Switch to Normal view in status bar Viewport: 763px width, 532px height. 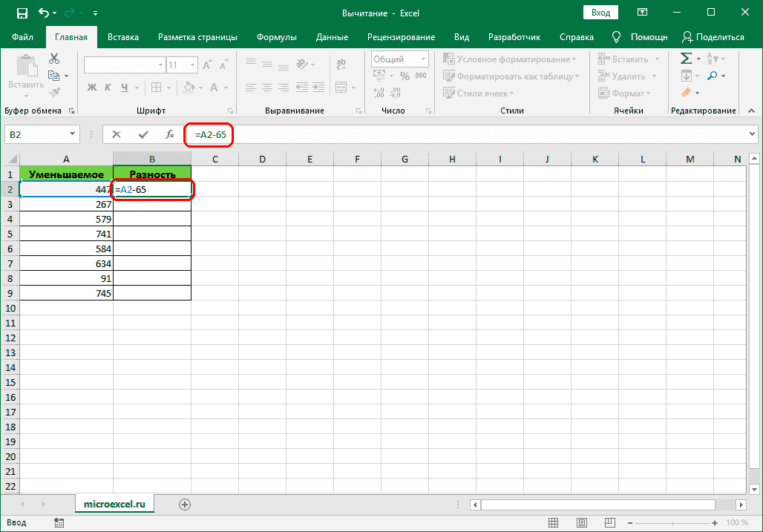pos(555,523)
